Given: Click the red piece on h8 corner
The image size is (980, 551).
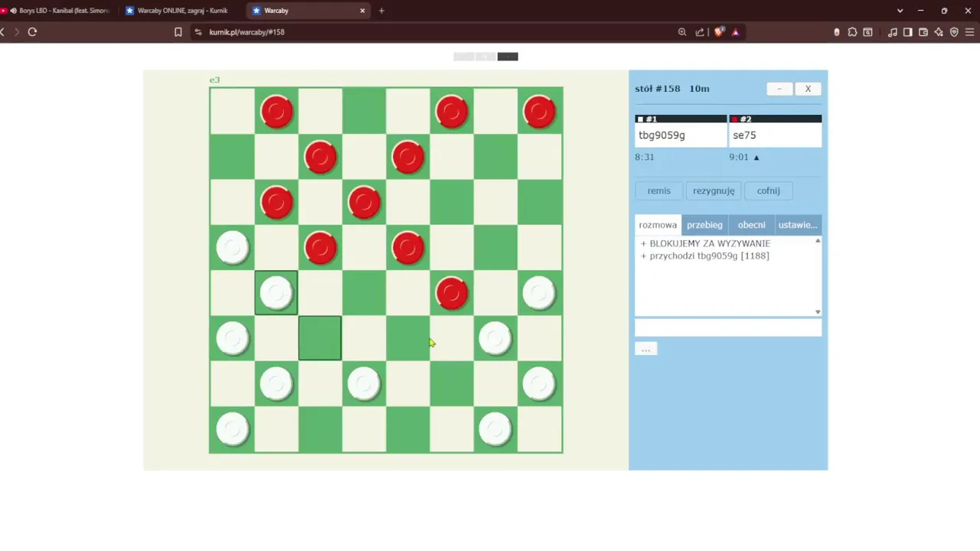Looking at the screenshot, I should point(539,112).
